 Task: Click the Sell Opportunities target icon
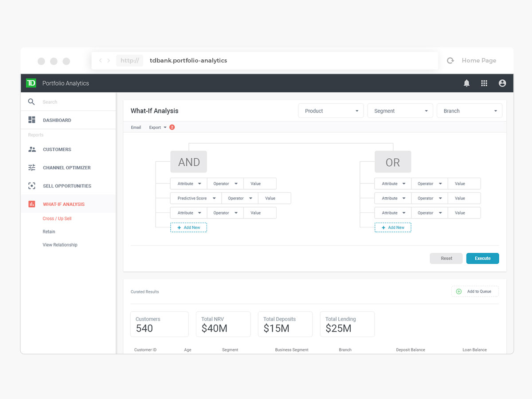point(32,186)
